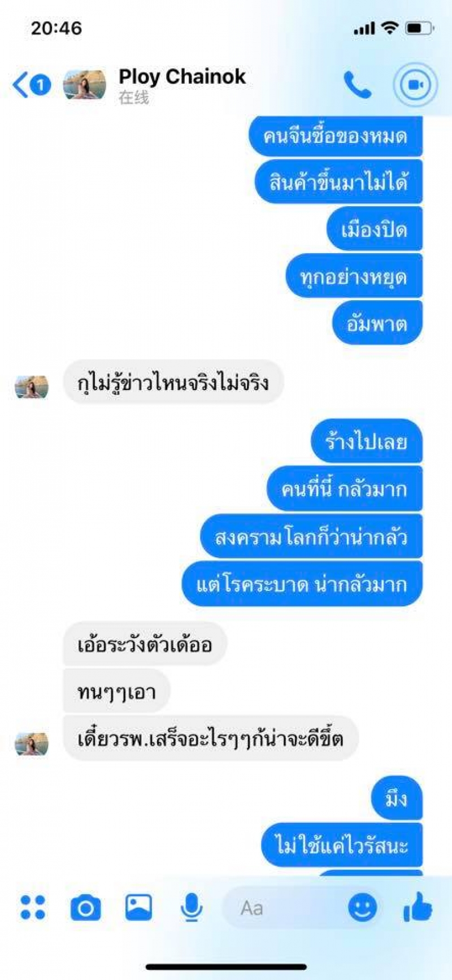
Task: Tap the received message 'กูไม่รู้ข่าวไหนจริงไม่จริง'
Action: [173, 383]
